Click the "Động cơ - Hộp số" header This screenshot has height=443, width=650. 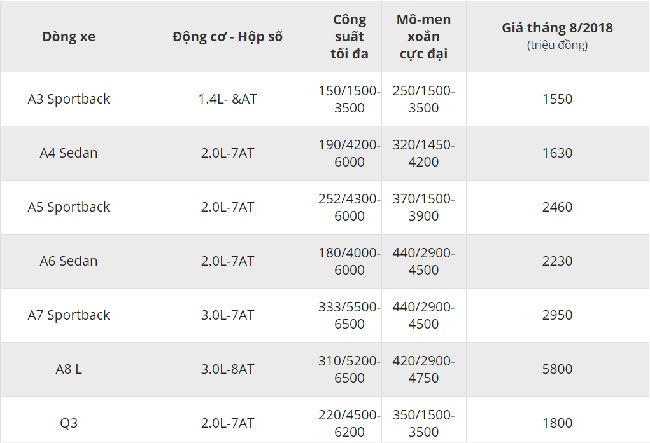[x=227, y=37]
